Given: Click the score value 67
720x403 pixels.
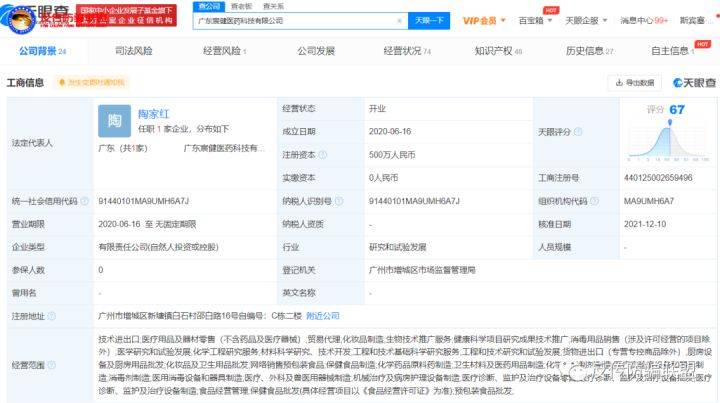Looking at the screenshot, I should tap(676, 110).
